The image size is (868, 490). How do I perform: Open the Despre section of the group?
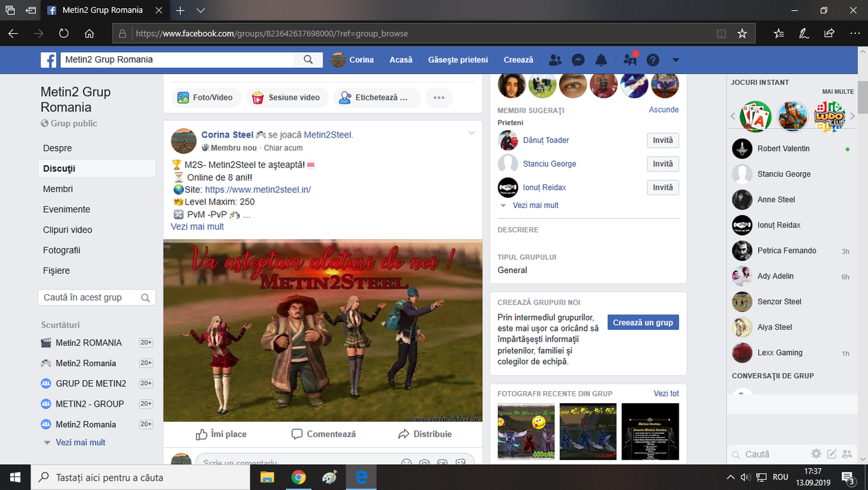pyautogui.click(x=58, y=148)
